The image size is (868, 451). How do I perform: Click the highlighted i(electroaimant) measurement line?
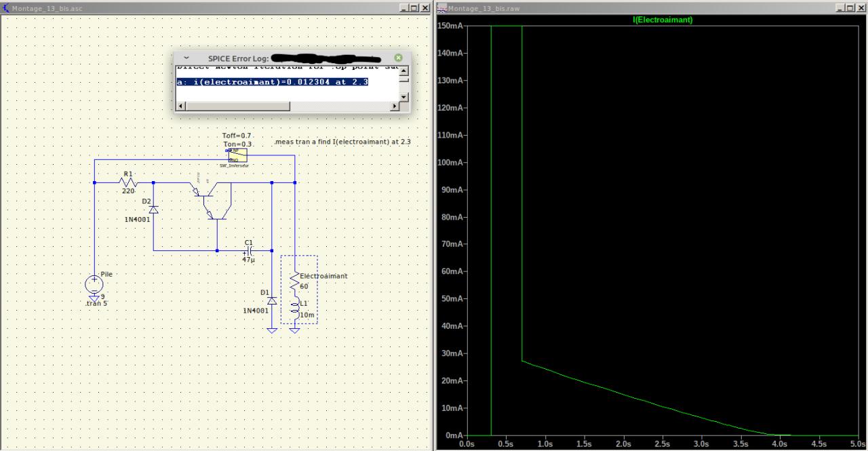[x=273, y=82]
